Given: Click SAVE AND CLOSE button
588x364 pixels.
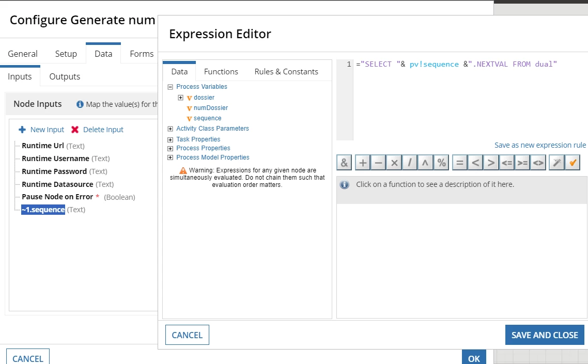Looking at the screenshot, I should pos(545,335).
